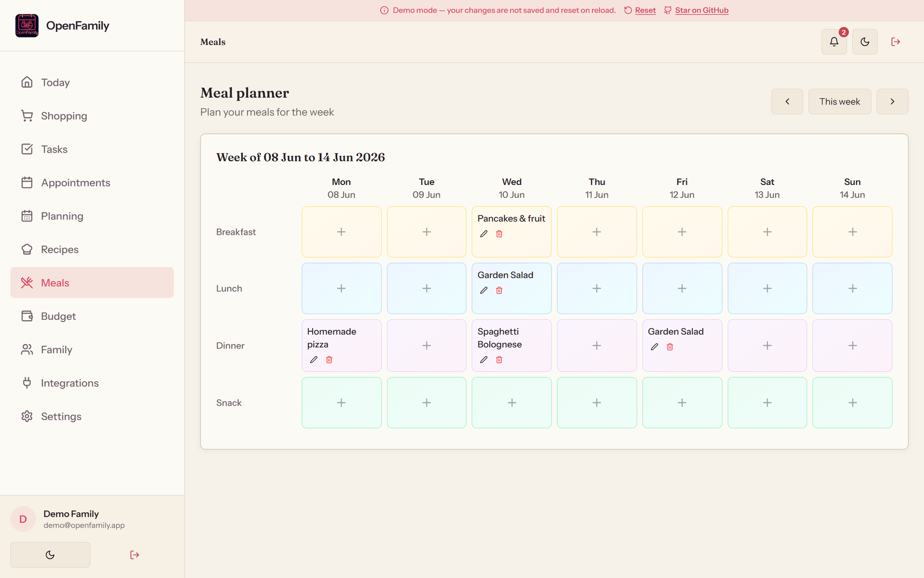Add breakfast for Thursday 11 Jun

(x=597, y=232)
